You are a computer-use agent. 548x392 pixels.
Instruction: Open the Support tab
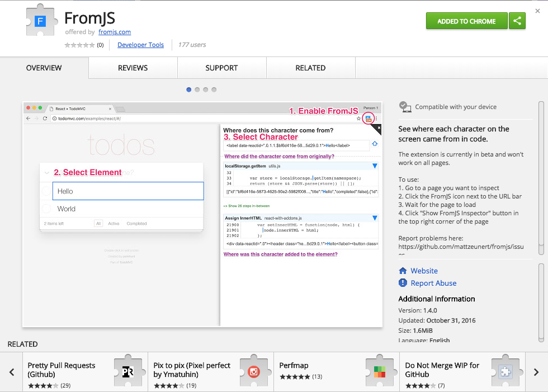(221, 68)
